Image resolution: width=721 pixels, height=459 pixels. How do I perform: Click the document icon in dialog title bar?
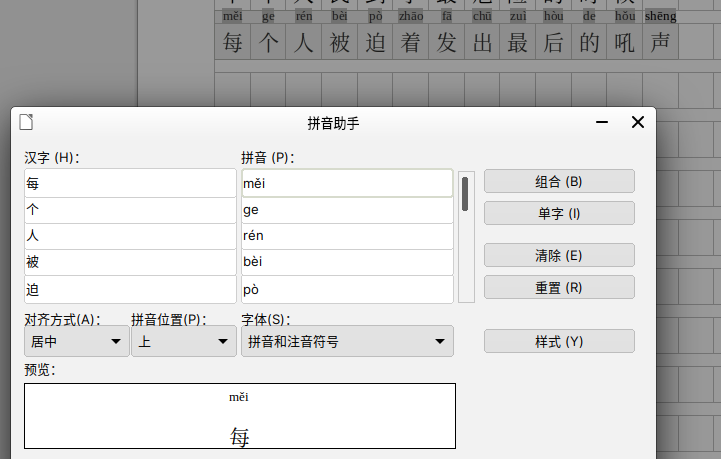[x=26, y=122]
